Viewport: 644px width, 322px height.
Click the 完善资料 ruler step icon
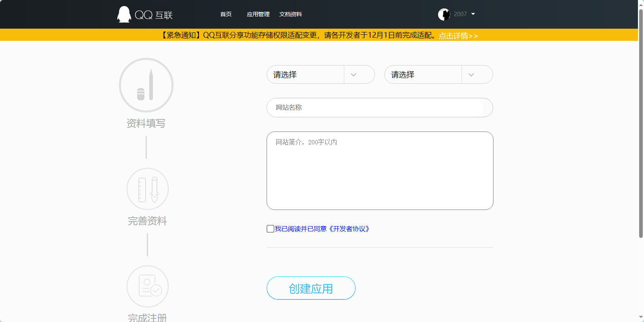(148, 189)
